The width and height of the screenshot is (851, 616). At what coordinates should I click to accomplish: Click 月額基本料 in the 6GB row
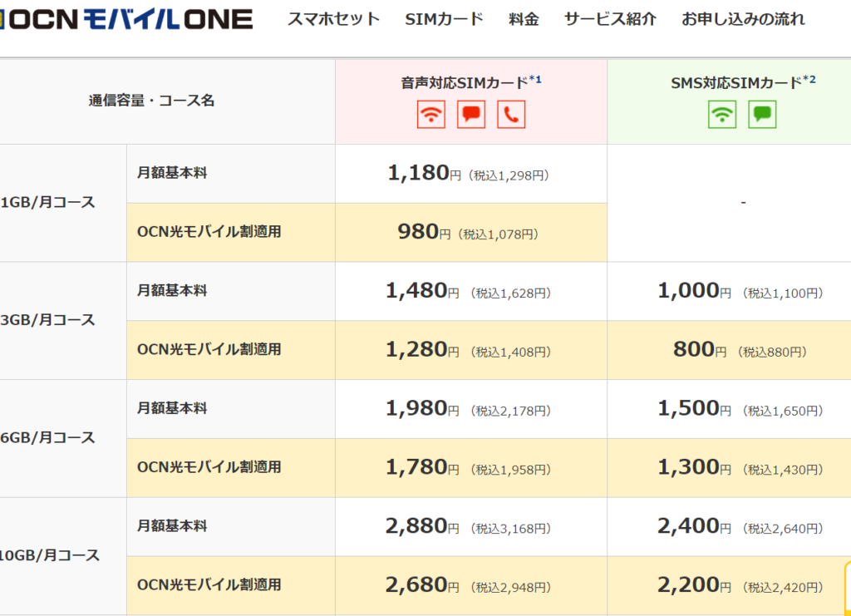coord(172,409)
